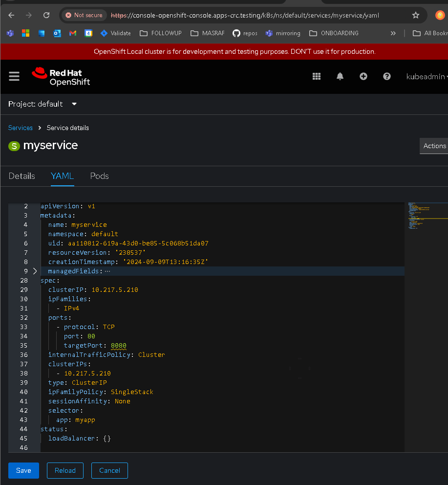Click the loadBalancer {} value

click(107, 438)
